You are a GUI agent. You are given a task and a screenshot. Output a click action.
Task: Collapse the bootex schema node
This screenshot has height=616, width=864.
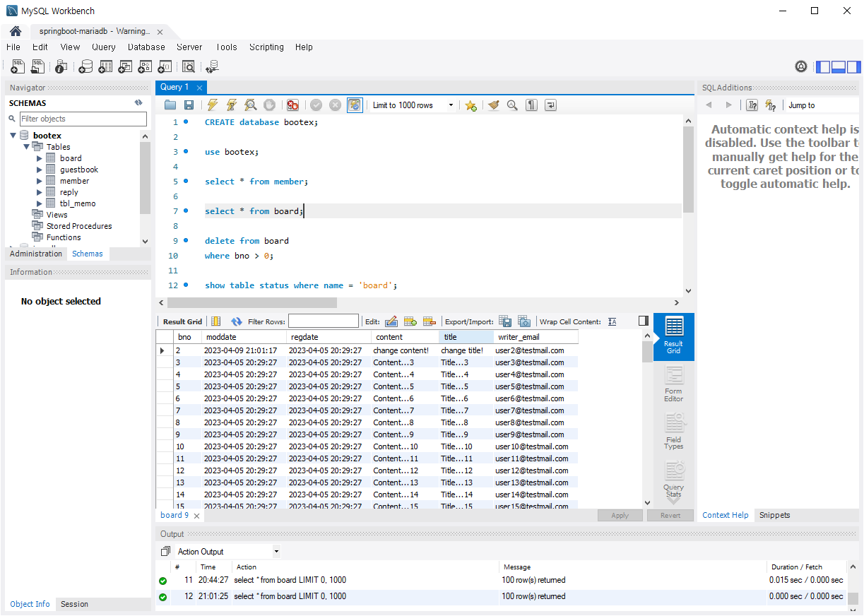13,136
